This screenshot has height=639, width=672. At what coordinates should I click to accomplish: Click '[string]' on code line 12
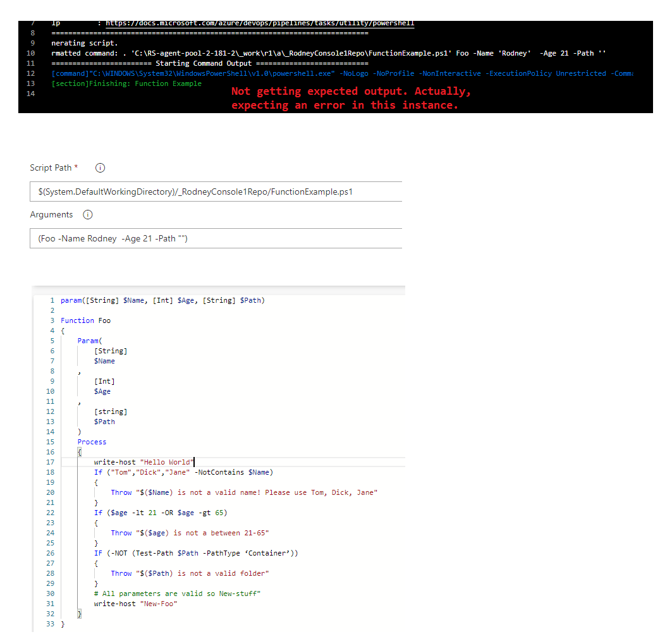click(111, 412)
